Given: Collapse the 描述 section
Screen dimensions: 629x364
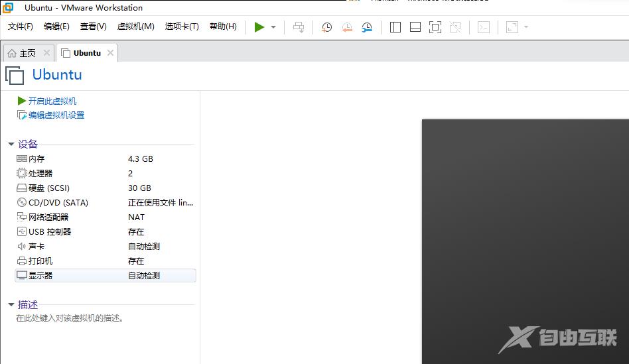Looking at the screenshot, I should pos(11,305).
